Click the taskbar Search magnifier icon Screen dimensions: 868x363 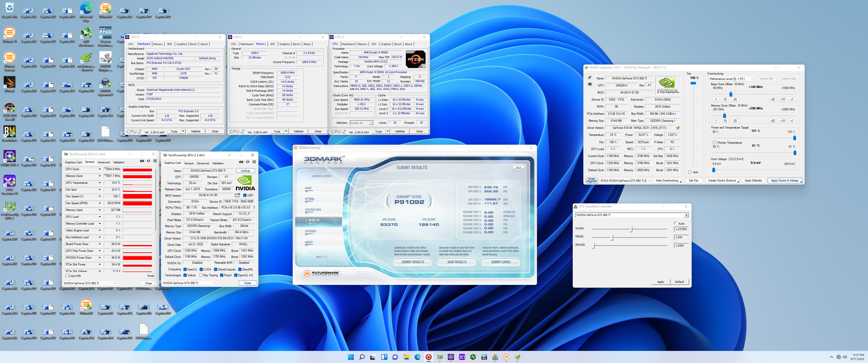(x=362, y=357)
